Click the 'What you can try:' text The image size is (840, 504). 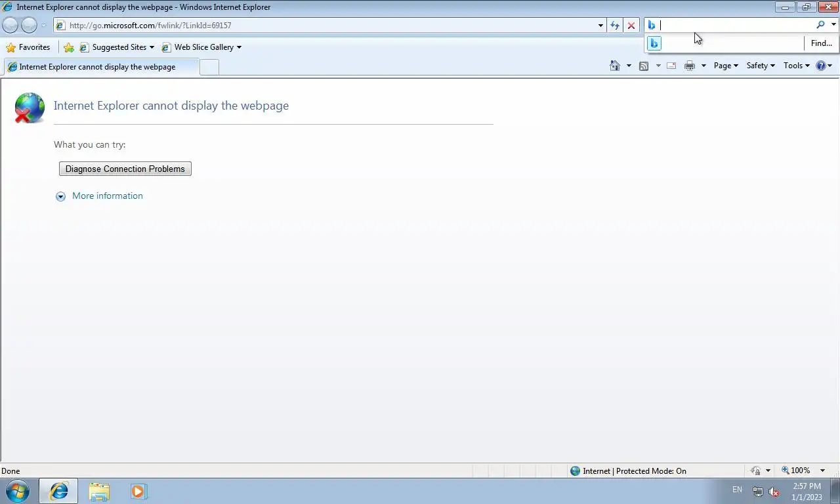tap(90, 144)
